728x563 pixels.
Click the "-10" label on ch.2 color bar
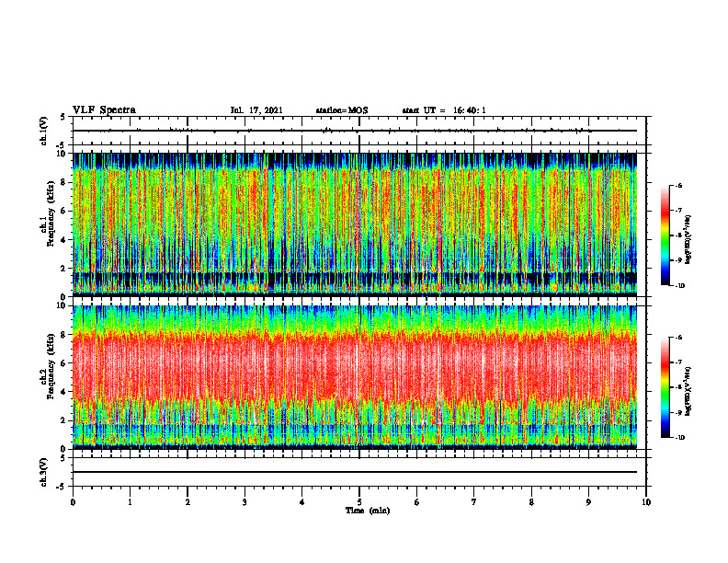coord(680,438)
